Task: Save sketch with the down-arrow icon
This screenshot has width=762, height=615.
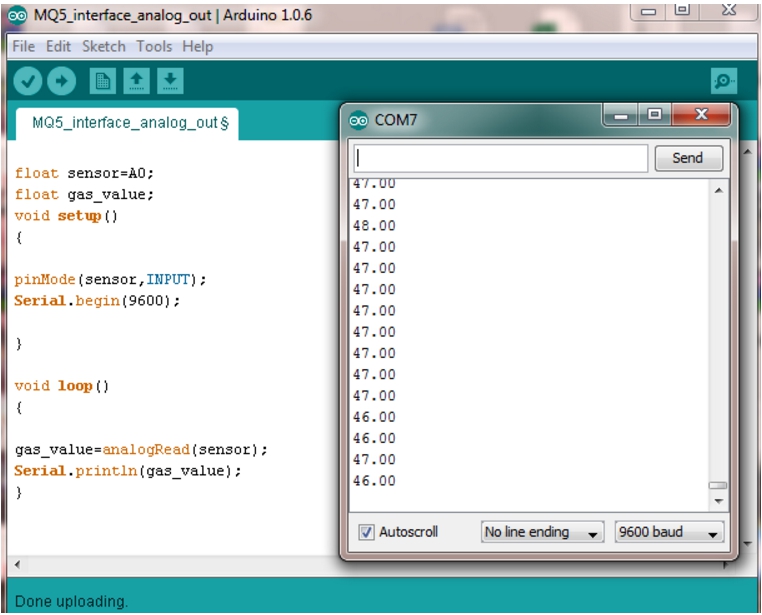Action: 170,81
